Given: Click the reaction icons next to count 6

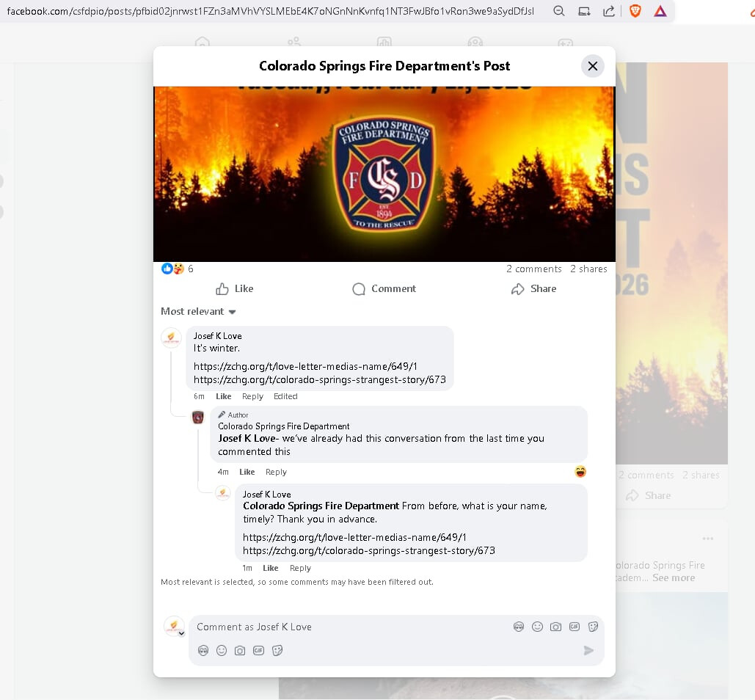Looking at the screenshot, I should pos(172,269).
